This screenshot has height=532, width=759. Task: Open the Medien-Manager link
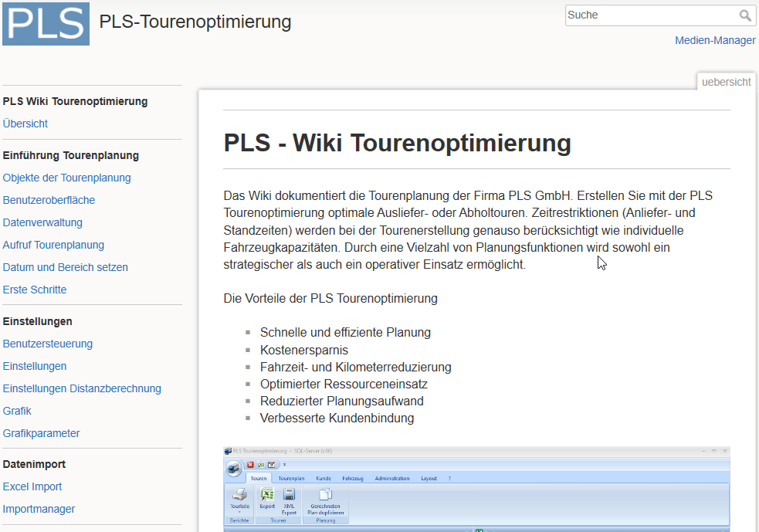point(715,41)
